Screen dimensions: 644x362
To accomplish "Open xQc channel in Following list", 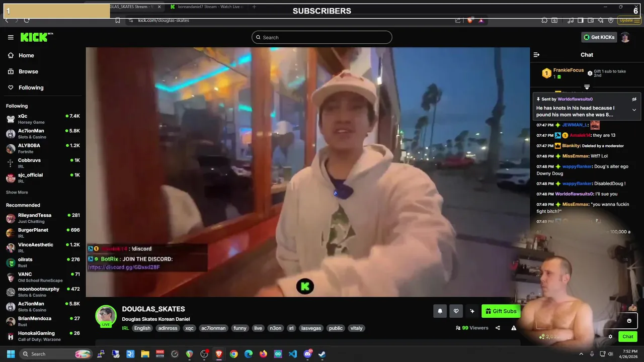I will click(x=43, y=119).
